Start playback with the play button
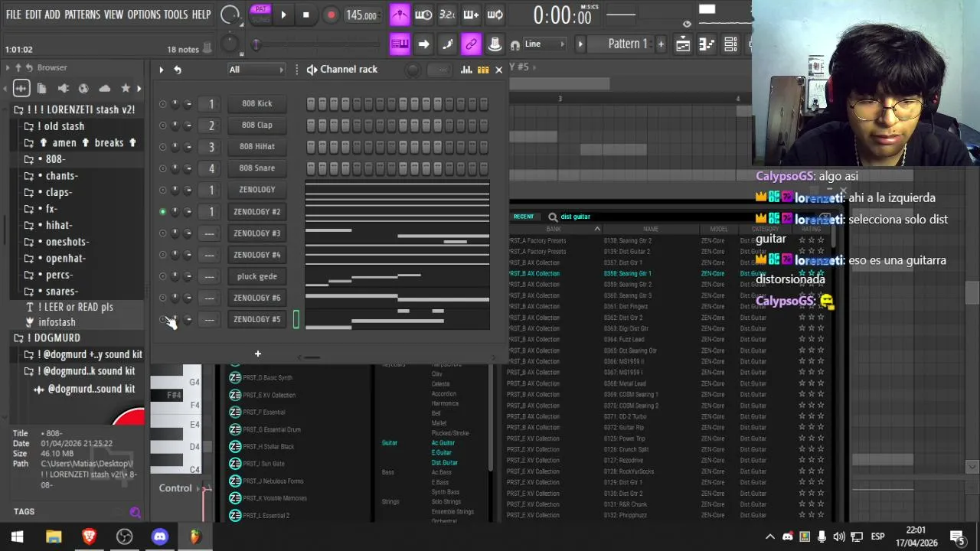 283,15
